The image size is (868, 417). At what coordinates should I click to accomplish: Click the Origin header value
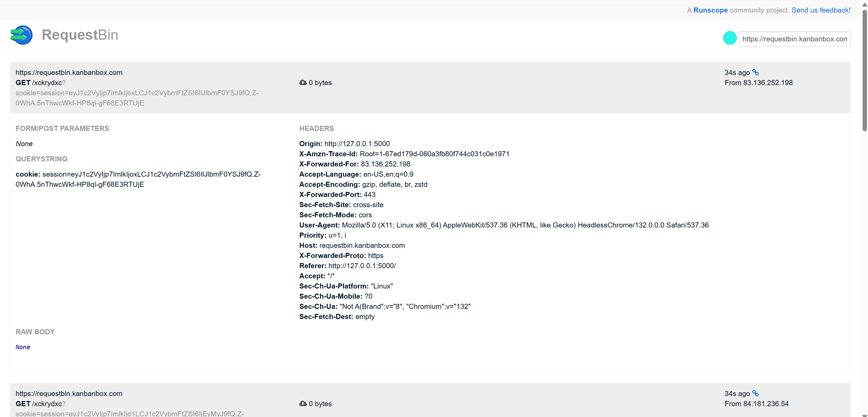(x=357, y=144)
